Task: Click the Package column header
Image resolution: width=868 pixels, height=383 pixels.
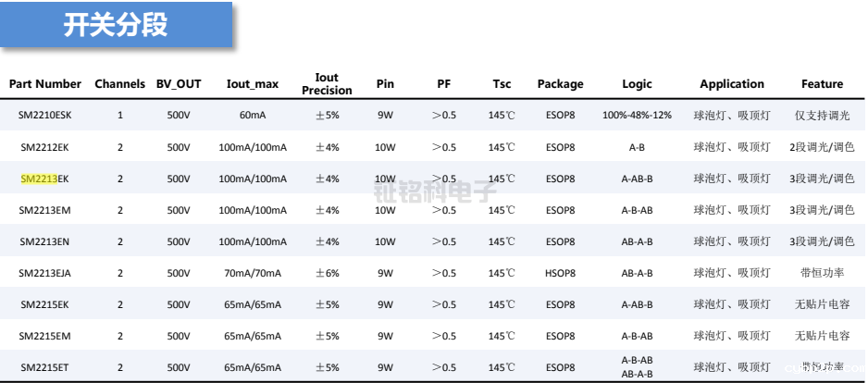Action: (560, 84)
